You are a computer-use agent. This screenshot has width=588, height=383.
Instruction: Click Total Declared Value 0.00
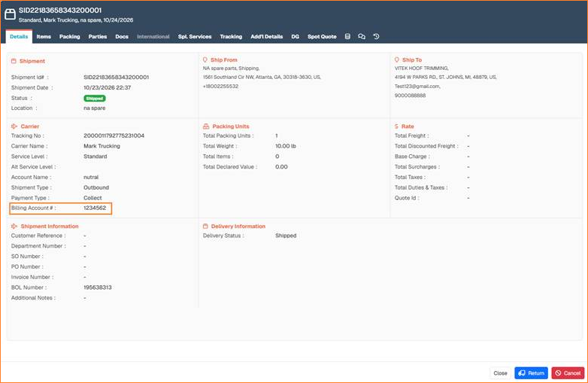click(x=282, y=167)
